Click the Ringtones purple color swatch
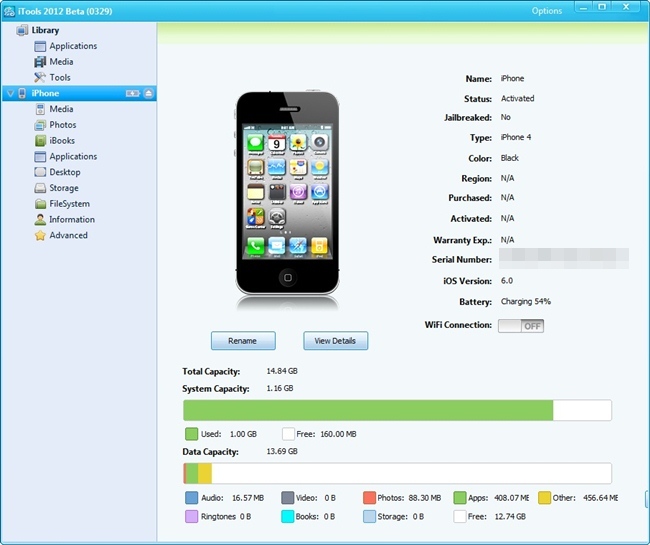Viewport: 650px width, 545px height. point(192,516)
